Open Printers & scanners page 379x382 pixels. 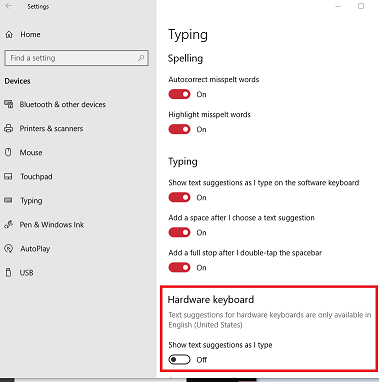(x=51, y=128)
